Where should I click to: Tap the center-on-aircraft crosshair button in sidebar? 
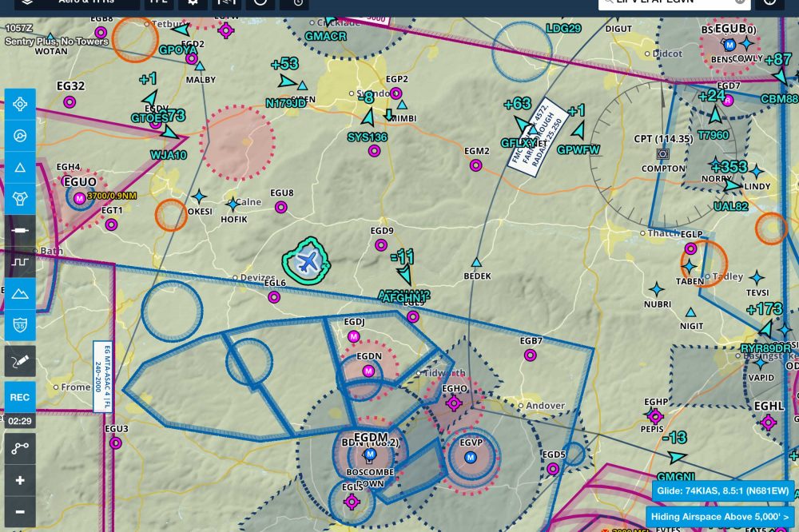(x=20, y=104)
